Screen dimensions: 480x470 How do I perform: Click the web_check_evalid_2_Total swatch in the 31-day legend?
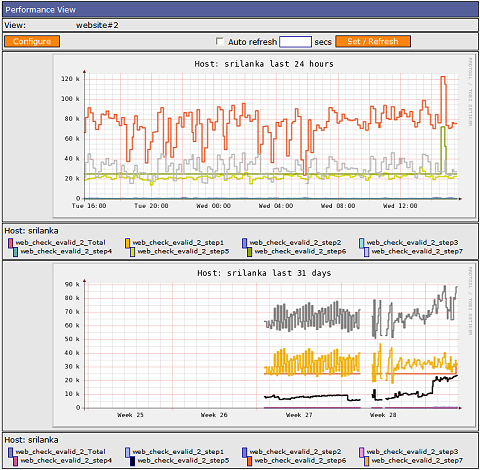[10, 452]
